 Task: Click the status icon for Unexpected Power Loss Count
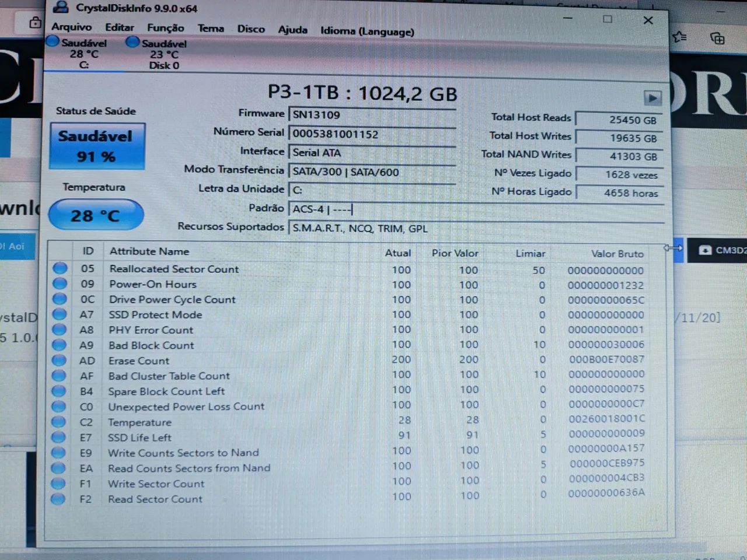[58, 406]
